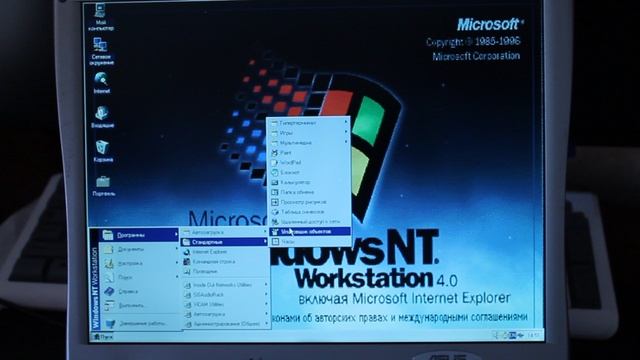Open the Калькулятор calculator icon
Screen dimensions: 640x360
tap(275, 182)
